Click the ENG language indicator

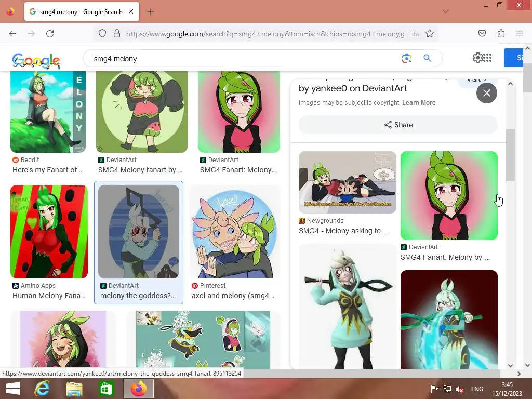point(477,389)
